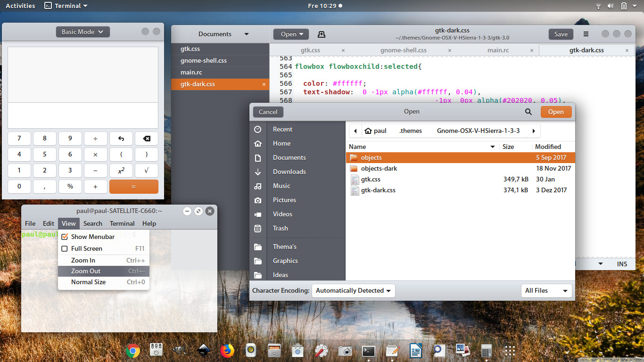Open GIMP from the dock
644x362 pixels.
click(x=179, y=350)
